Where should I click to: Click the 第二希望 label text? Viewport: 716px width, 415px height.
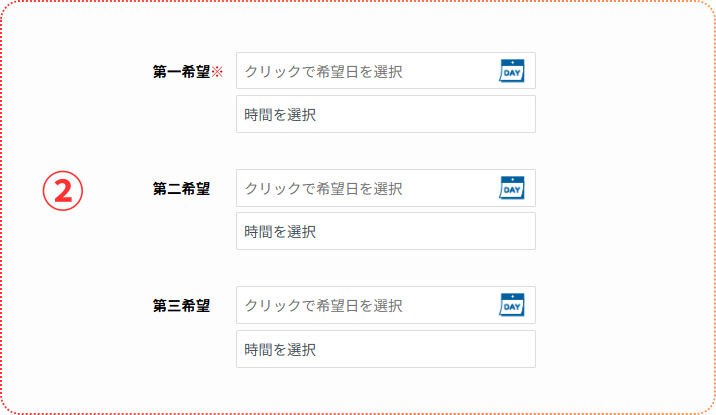click(x=181, y=189)
